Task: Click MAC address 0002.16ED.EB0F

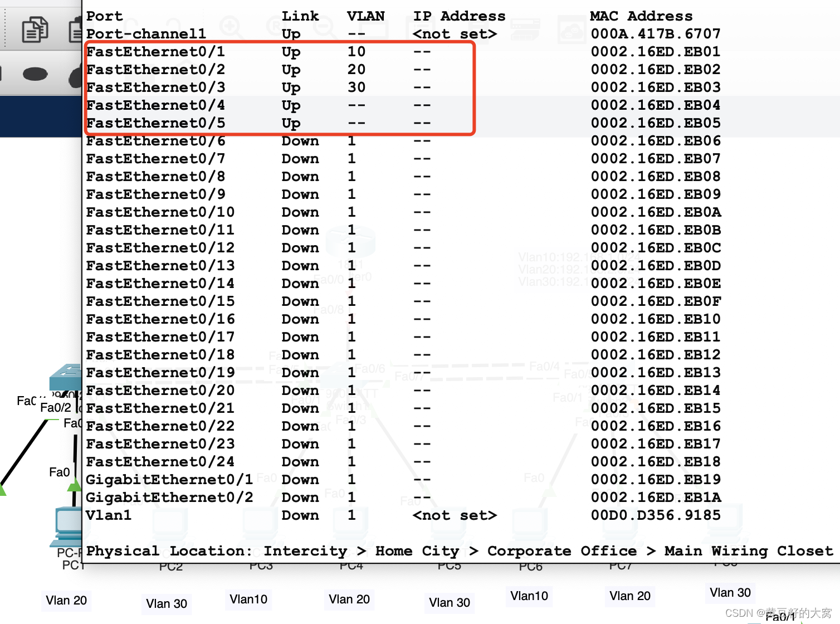Action: 656,301
